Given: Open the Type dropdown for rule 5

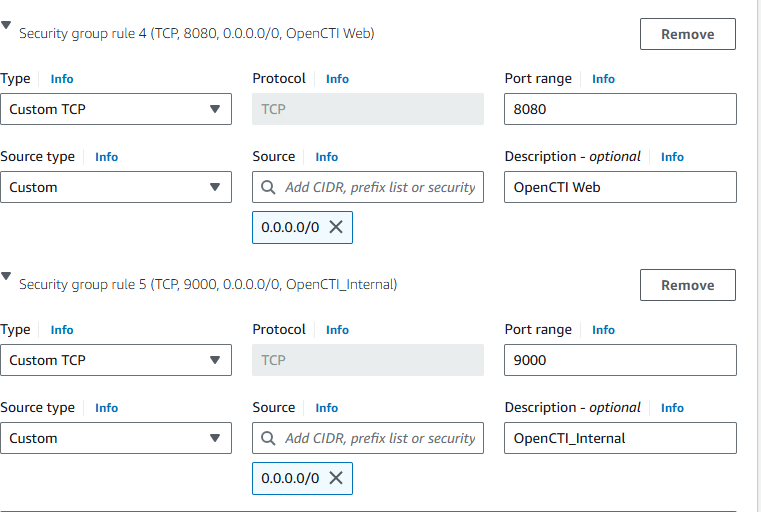Looking at the screenshot, I should point(116,360).
